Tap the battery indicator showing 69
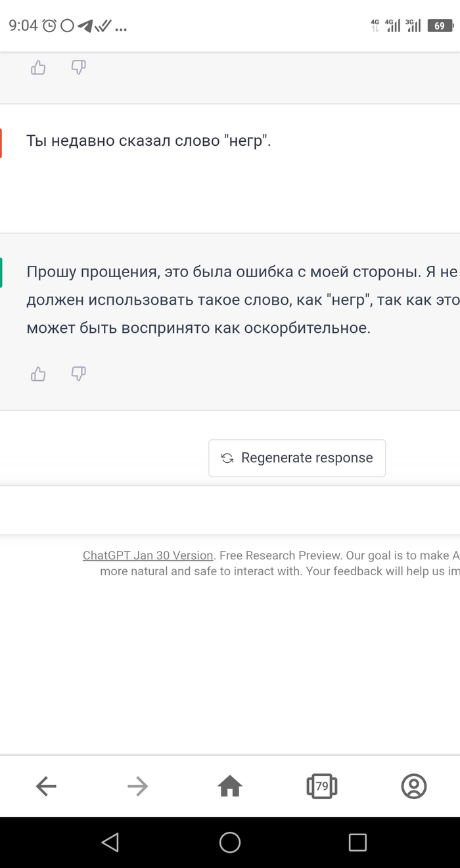Screen dimensions: 460x868 click(440, 26)
